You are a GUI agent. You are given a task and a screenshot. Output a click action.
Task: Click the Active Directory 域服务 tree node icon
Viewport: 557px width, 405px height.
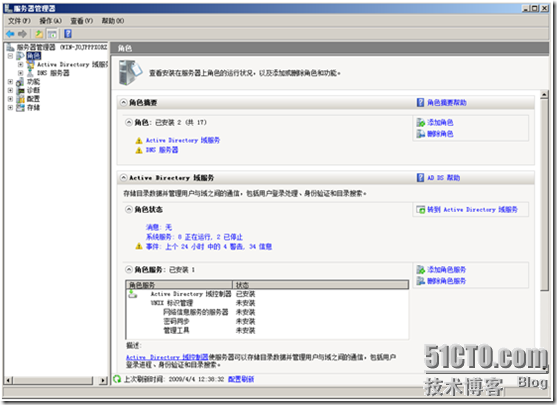point(31,65)
